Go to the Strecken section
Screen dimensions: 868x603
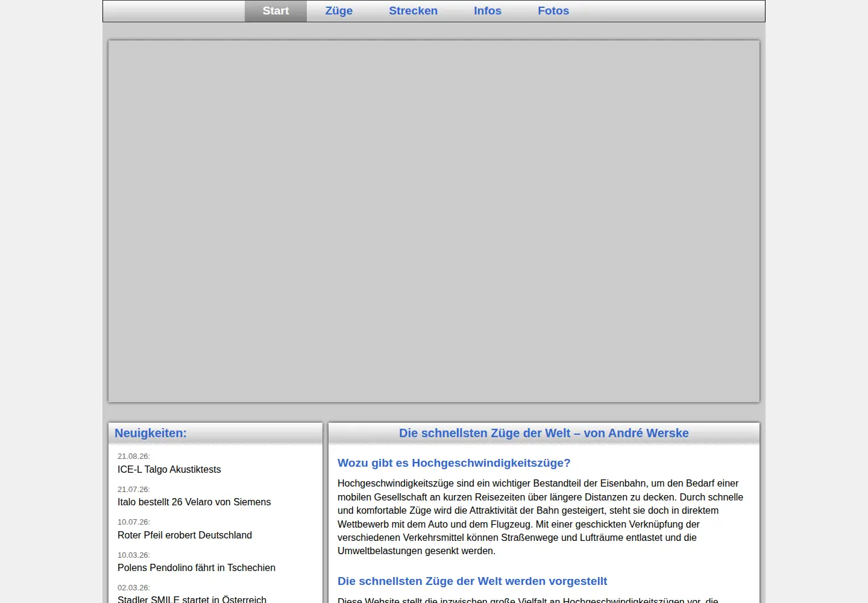[x=414, y=11]
